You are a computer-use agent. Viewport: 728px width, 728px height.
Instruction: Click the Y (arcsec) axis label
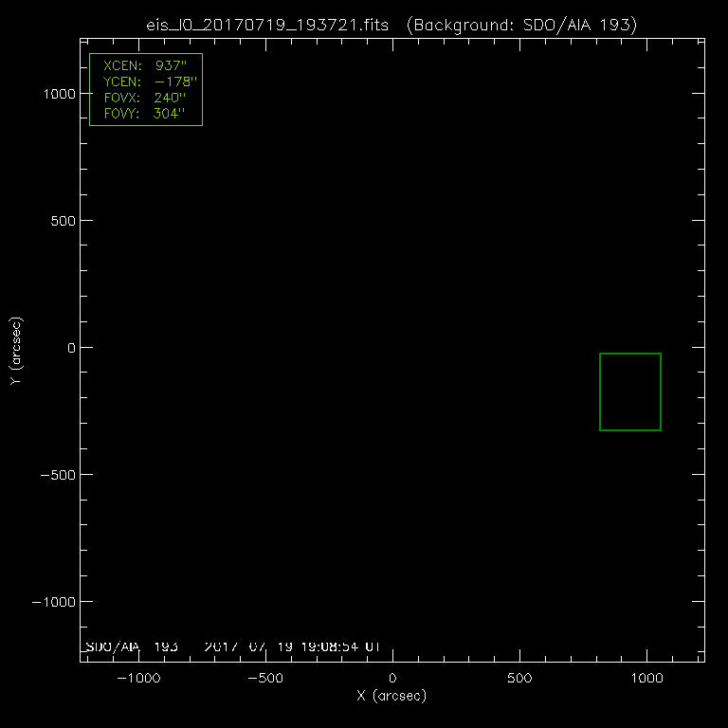pyautogui.click(x=15, y=351)
